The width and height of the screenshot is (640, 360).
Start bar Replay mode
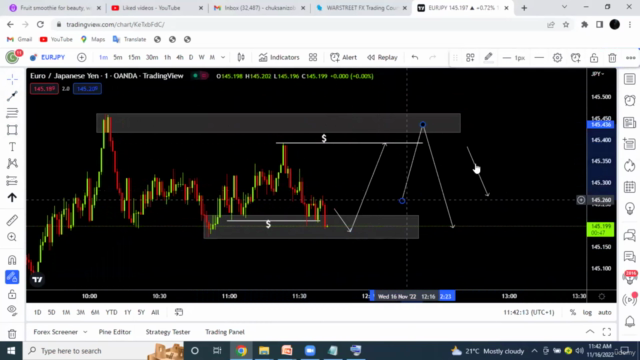click(382, 58)
